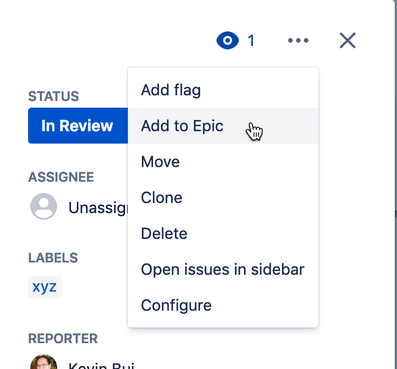The image size is (397, 369).
Task: Click the ASSIGNEE field heading
Action: 61,177
